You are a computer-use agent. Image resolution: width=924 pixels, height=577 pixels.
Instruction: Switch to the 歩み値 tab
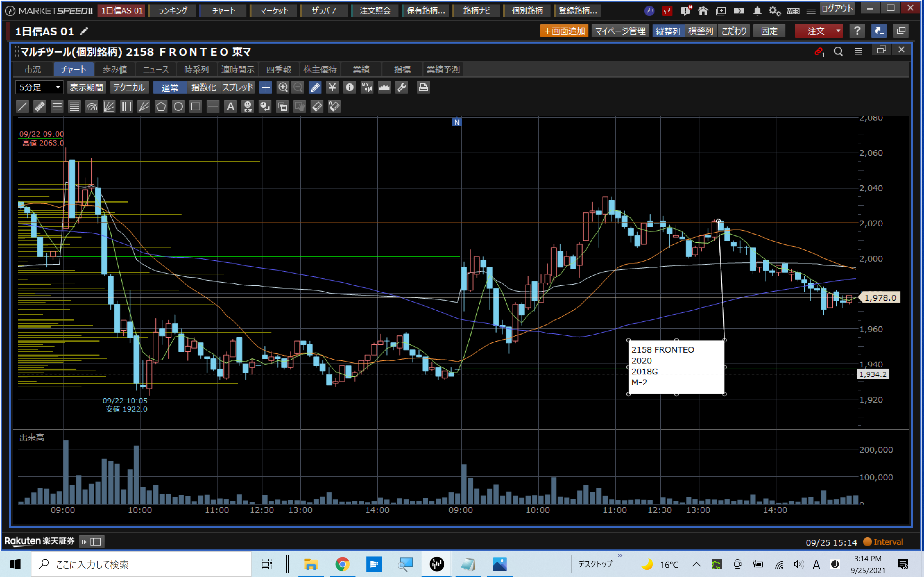(x=115, y=70)
